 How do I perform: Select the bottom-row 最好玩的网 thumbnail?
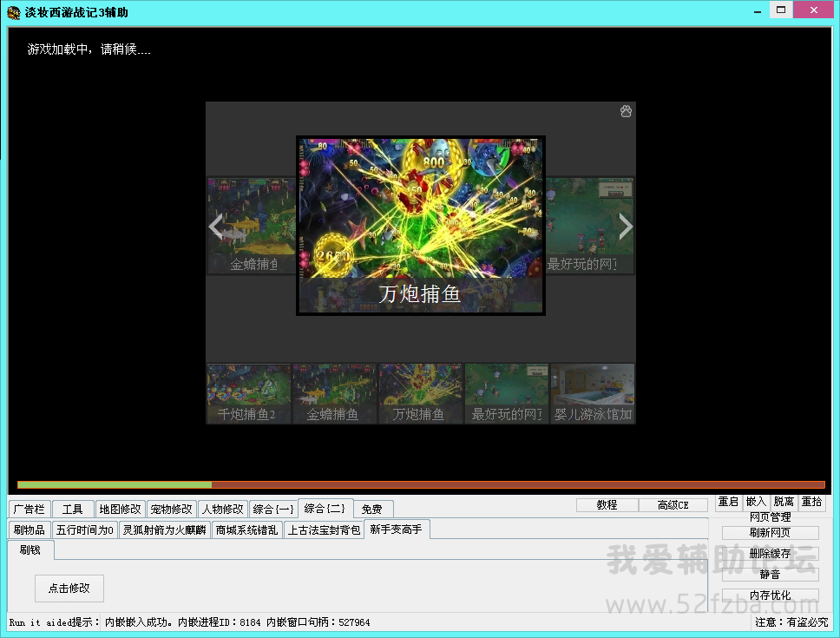pyautogui.click(x=507, y=394)
